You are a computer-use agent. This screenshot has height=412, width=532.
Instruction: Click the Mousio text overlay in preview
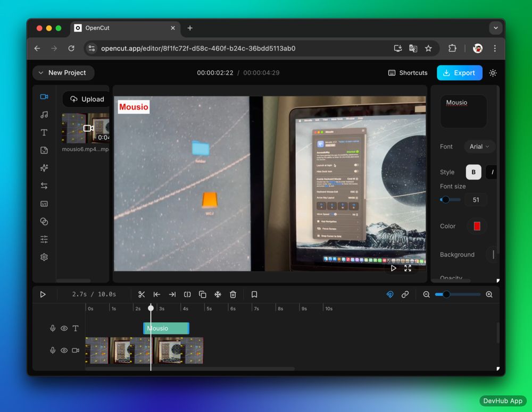134,107
